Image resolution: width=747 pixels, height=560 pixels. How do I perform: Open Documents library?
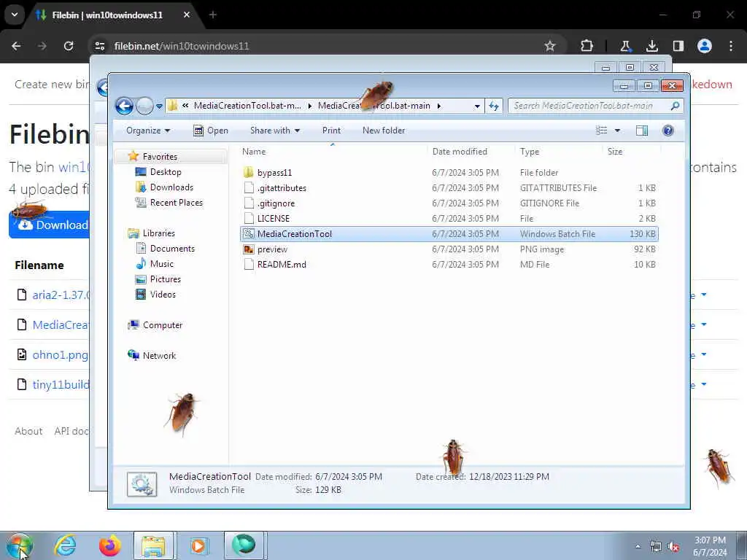click(x=172, y=248)
